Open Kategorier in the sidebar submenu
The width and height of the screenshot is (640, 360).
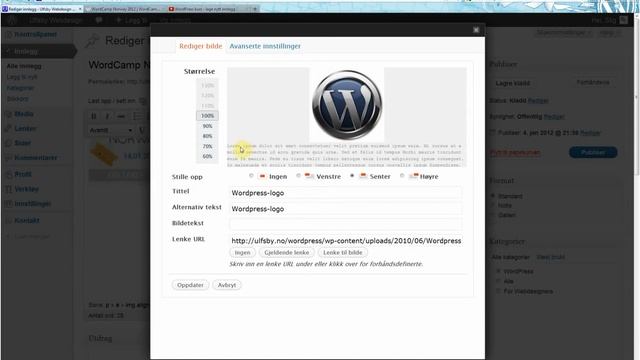coord(20,88)
